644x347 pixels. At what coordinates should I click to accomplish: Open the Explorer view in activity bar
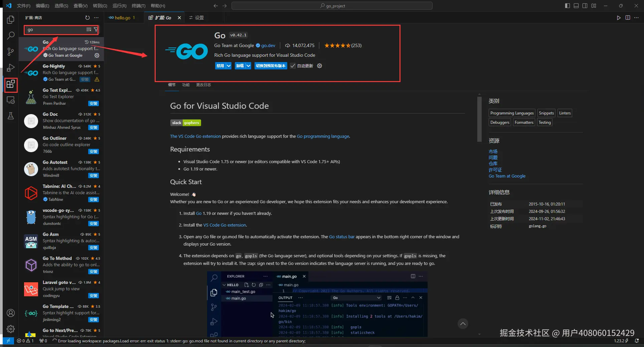pos(11,20)
